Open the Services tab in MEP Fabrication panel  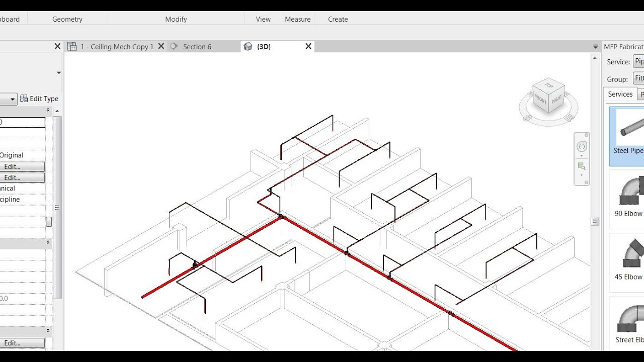620,94
